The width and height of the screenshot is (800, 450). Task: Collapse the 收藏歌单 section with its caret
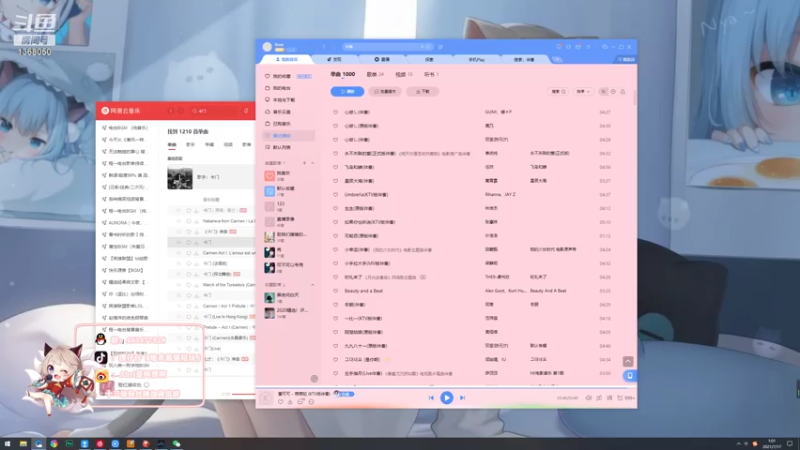[x=313, y=285]
